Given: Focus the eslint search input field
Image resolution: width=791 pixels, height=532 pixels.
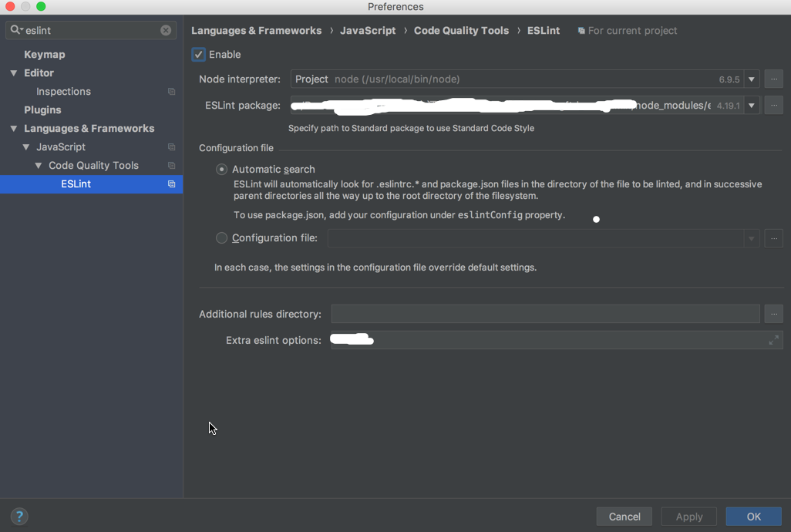Looking at the screenshot, I should (91, 30).
